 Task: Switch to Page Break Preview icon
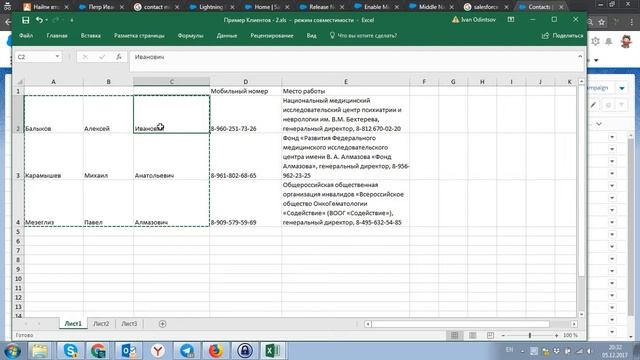point(490,335)
